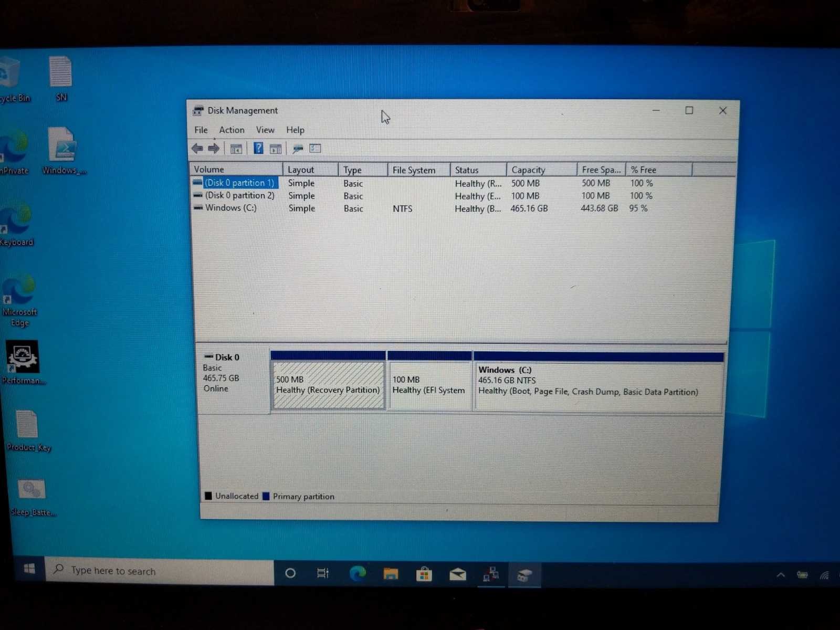Screen dimensions: 840x630
Task: Click the Primary partition blue legend swatch
Action: 266,496
